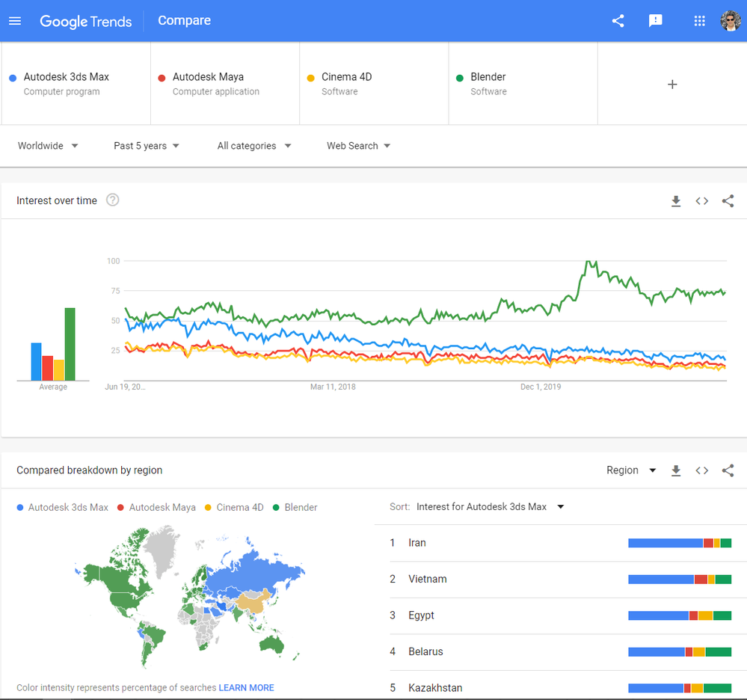Screen dimensions: 747x700
Task: Share the region breakdown widget
Action: click(x=728, y=471)
